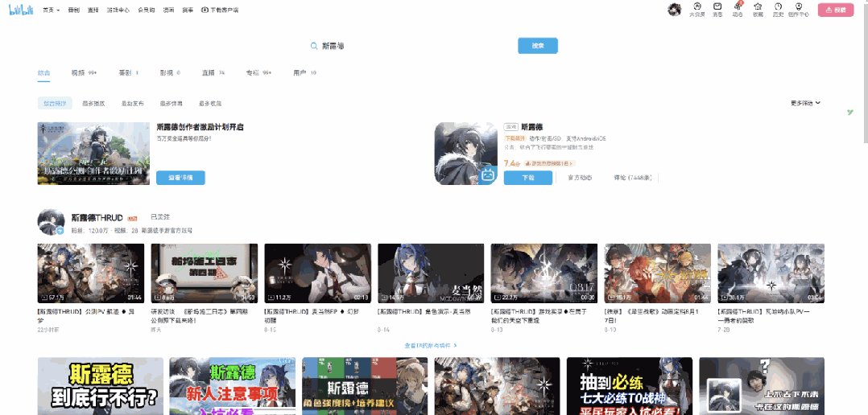Open the 角色演示-麦当娜 video thumbnail
The height and width of the screenshot is (415, 868).
pyautogui.click(x=431, y=273)
